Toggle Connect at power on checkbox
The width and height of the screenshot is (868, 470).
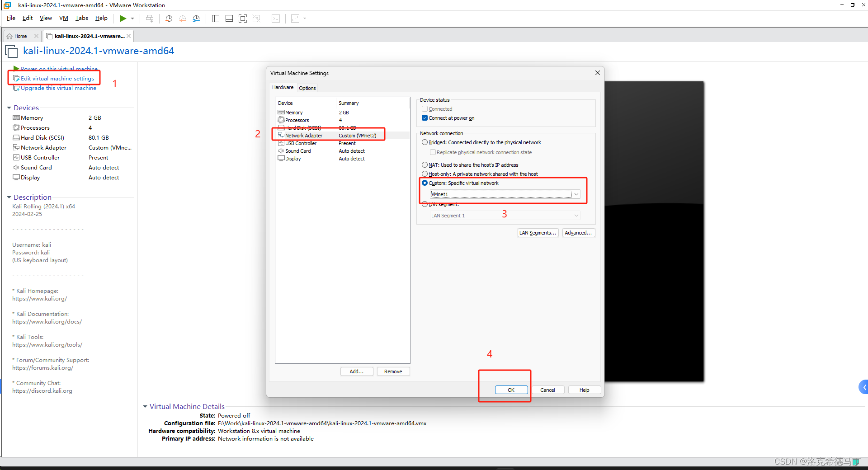(x=425, y=118)
